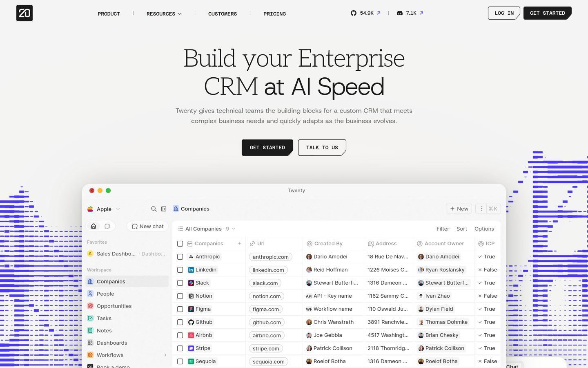Open the figma.com url chip
The width and height of the screenshot is (588, 368).
tap(266, 309)
